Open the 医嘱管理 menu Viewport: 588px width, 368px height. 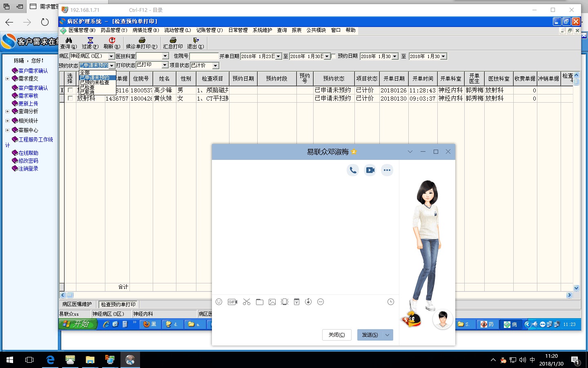(81, 30)
